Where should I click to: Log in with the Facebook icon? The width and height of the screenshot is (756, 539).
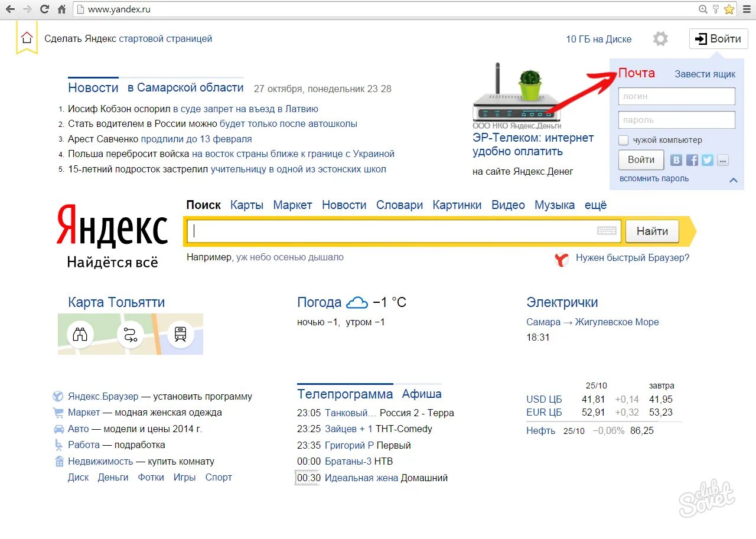pos(692,160)
